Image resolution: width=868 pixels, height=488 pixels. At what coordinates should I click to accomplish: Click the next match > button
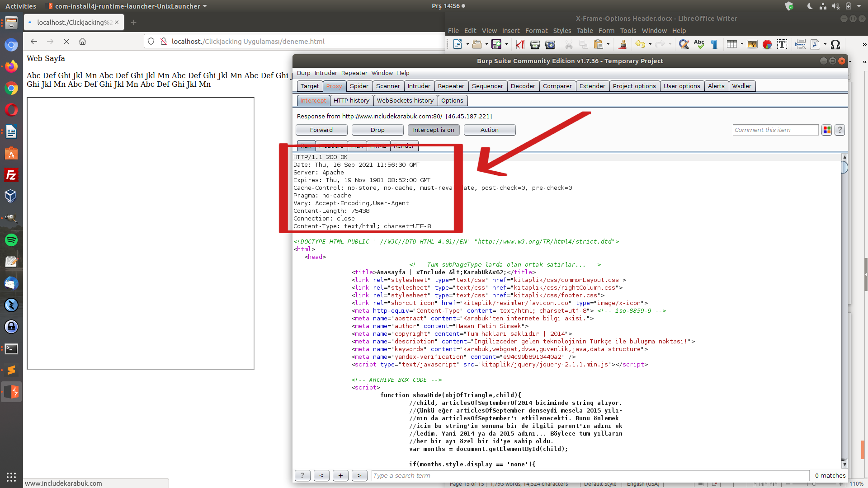[x=359, y=475]
